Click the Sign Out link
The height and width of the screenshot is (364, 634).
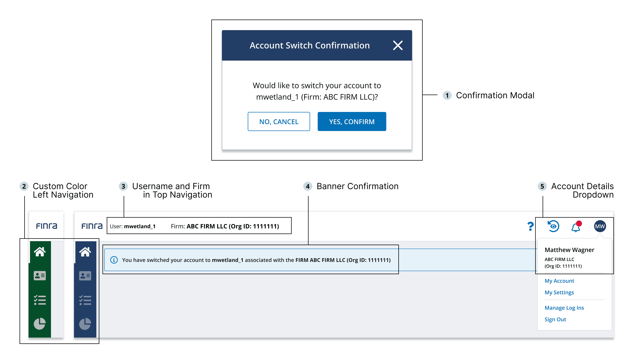[555, 319]
